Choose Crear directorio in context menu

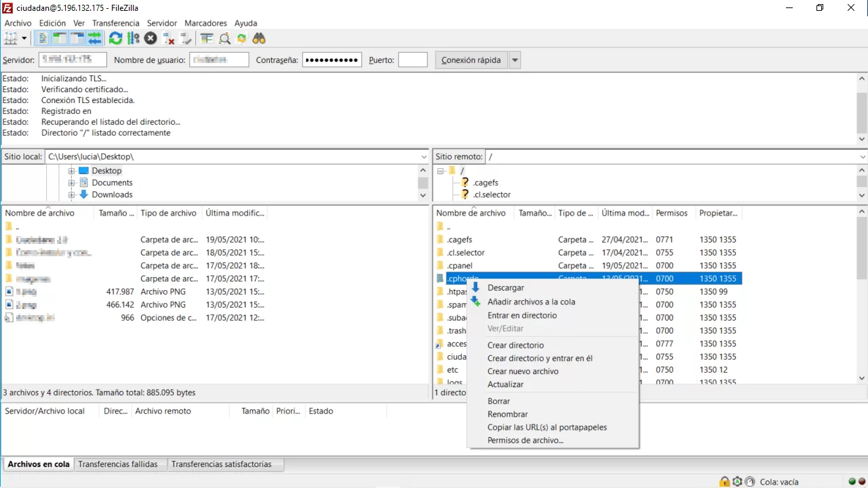pos(515,345)
